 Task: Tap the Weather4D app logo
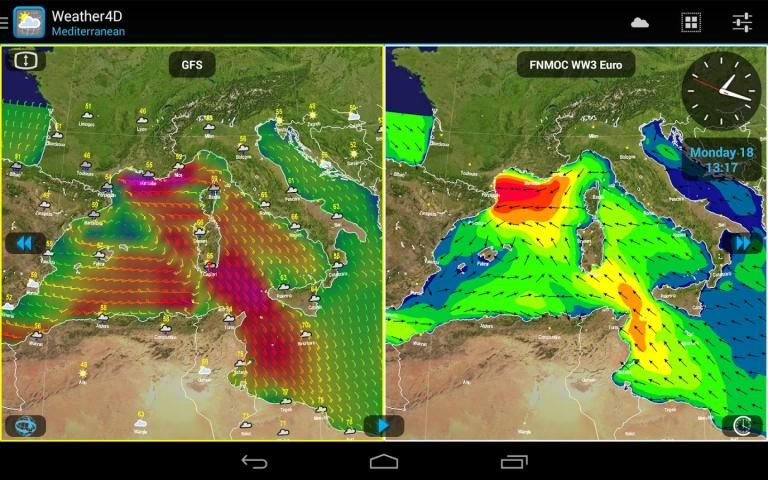click(x=29, y=22)
